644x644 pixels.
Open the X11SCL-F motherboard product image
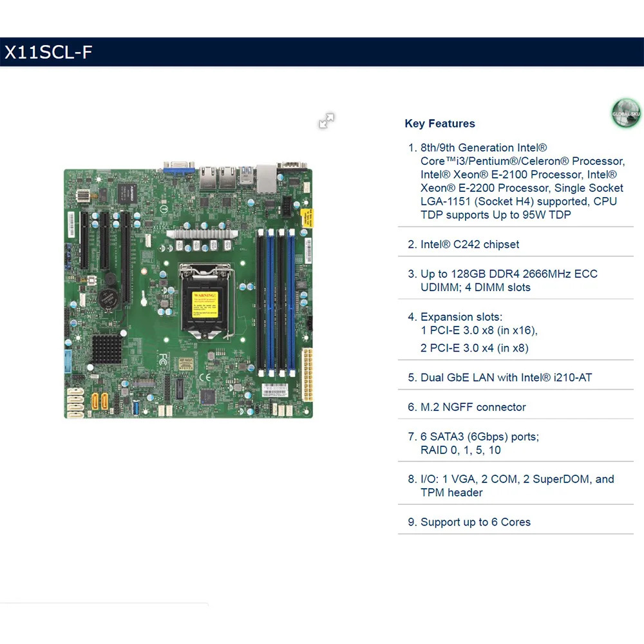pyautogui.click(x=189, y=290)
